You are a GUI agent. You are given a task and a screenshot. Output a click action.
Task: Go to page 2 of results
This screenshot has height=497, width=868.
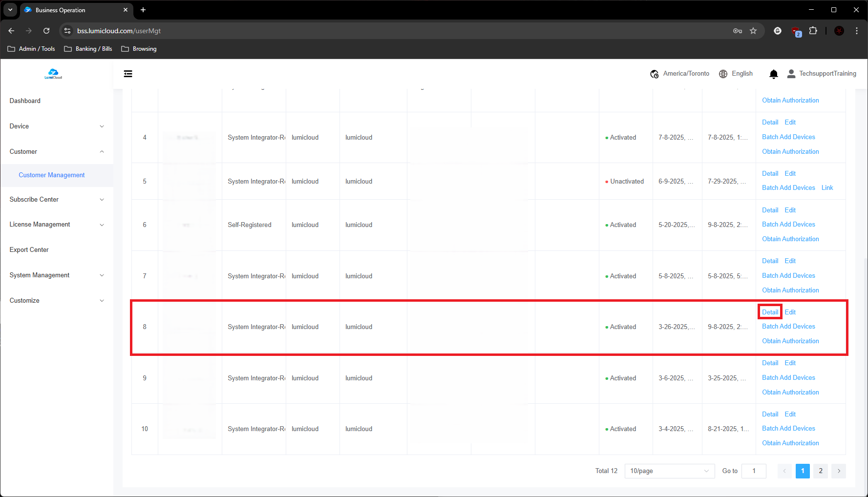point(821,471)
